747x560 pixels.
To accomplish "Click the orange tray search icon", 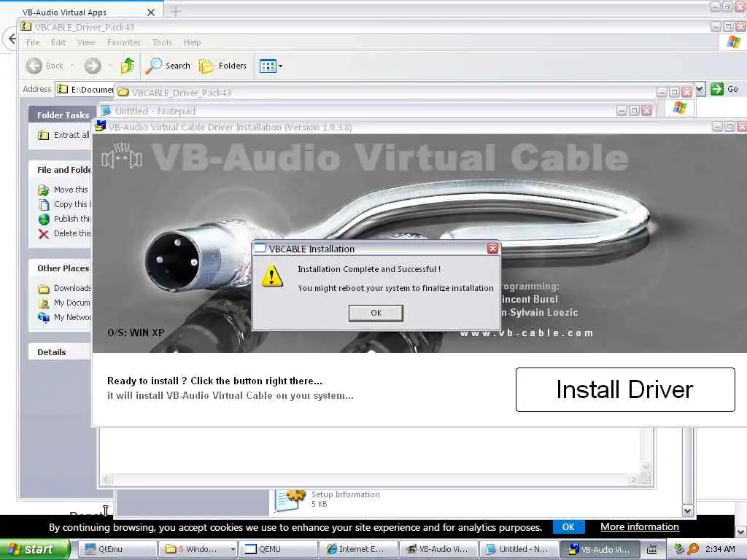I will tap(693, 549).
